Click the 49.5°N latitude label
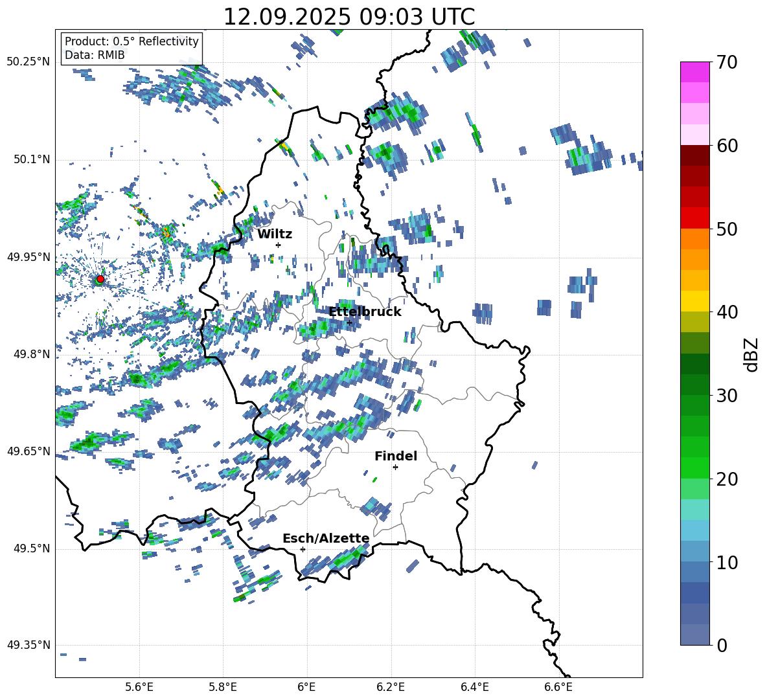Image resolution: width=767 pixels, height=700 pixels. pyautogui.click(x=32, y=548)
